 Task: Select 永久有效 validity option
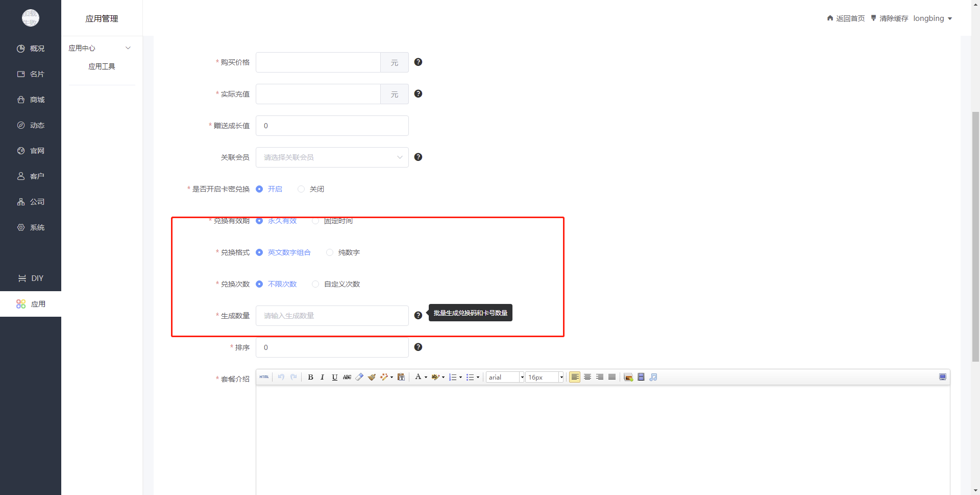click(276, 221)
